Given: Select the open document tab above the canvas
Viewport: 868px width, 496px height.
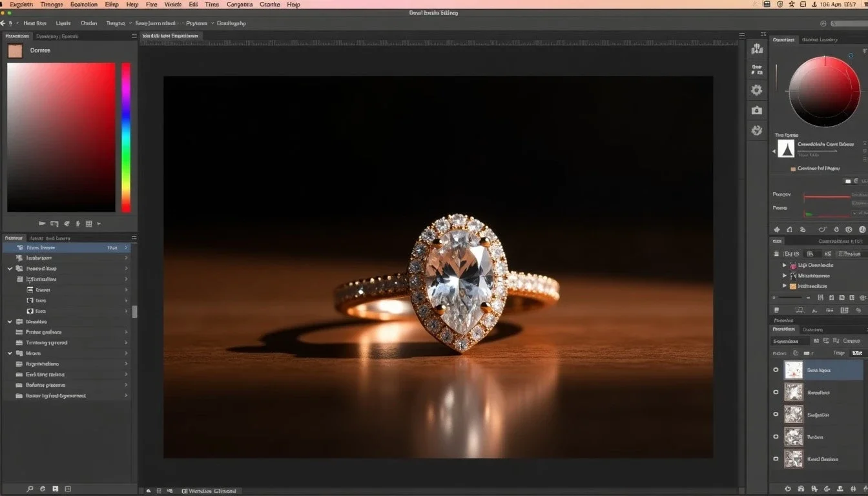Looking at the screenshot, I should point(170,36).
